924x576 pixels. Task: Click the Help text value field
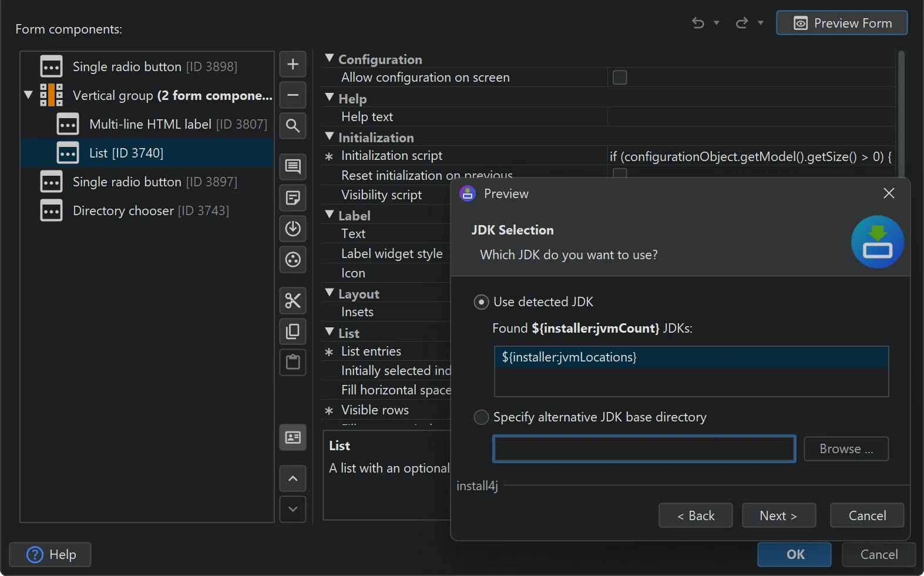pyautogui.click(x=751, y=116)
